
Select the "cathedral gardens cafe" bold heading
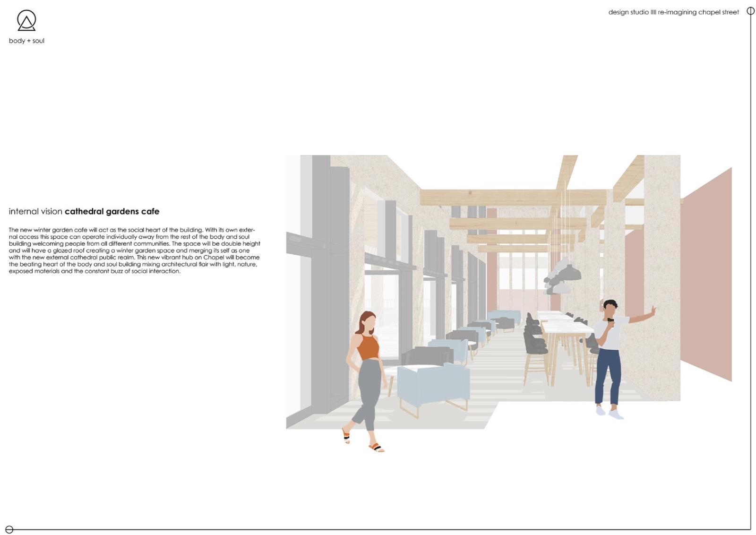pyautogui.click(x=112, y=211)
